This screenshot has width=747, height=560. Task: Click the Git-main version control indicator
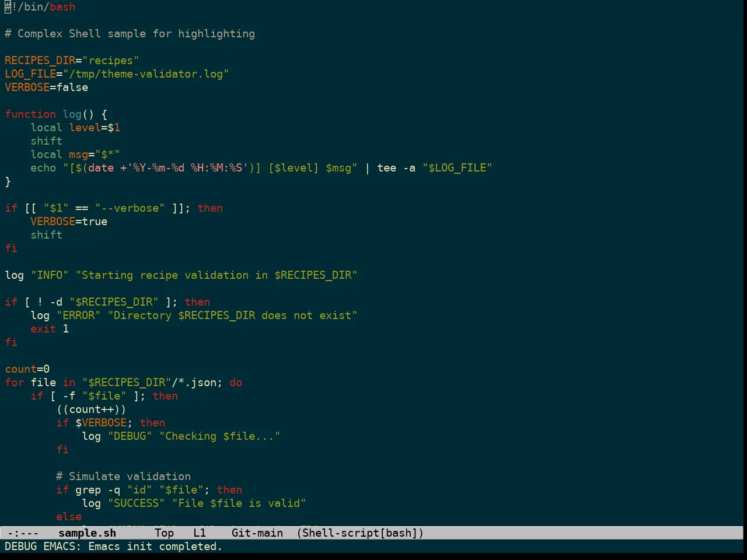257,533
